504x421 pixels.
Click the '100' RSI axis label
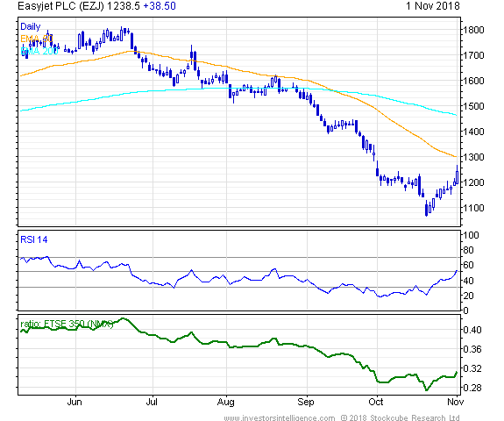click(x=471, y=235)
